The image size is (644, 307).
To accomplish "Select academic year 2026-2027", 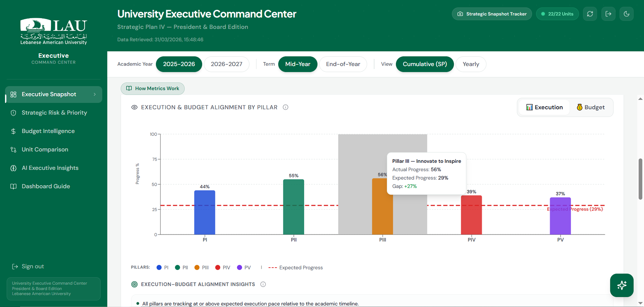I will click(x=226, y=64).
